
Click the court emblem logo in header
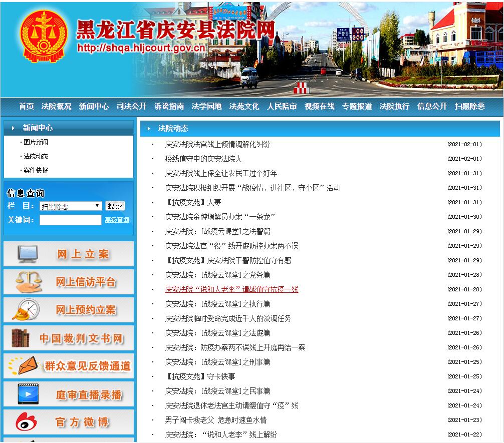(x=43, y=37)
